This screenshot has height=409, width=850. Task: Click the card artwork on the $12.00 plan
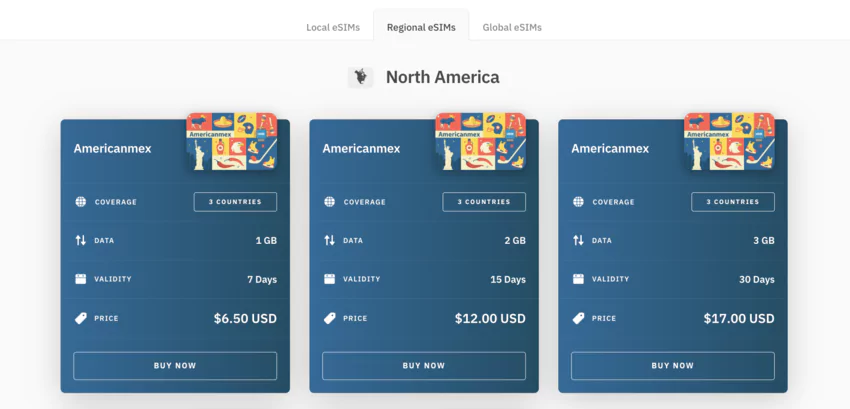pyautogui.click(x=480, y=142)
